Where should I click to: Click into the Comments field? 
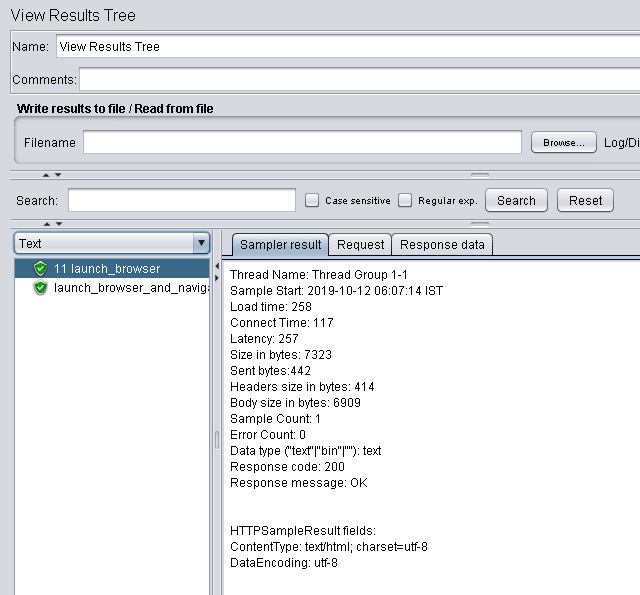click(359, 79)
